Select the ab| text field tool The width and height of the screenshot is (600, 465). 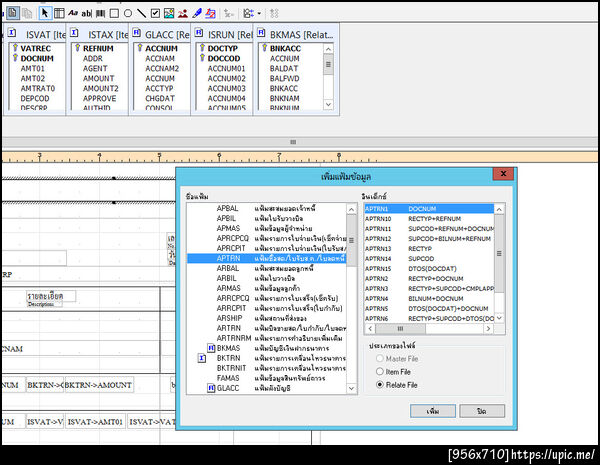point(86,13)
